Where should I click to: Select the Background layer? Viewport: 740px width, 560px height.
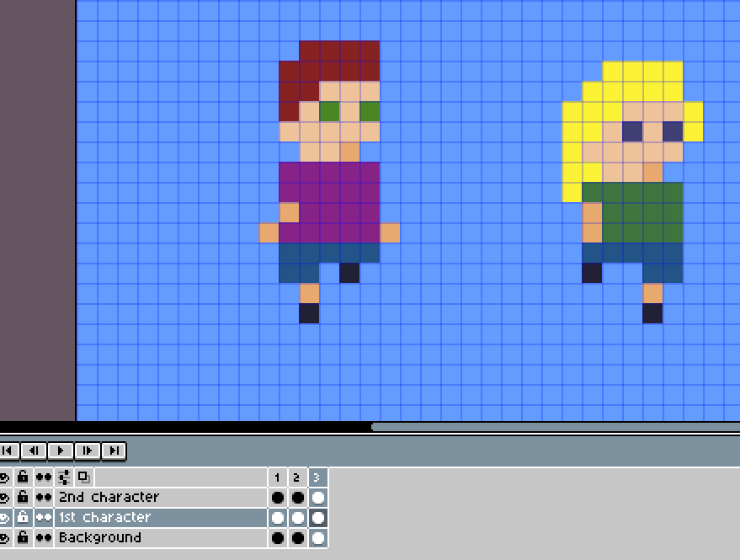coord(161,538)
